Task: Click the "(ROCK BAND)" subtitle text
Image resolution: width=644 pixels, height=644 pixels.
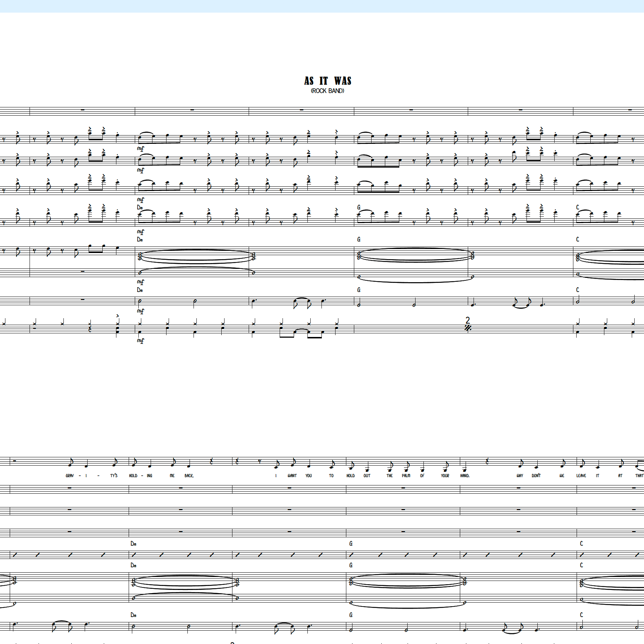Action: [328, 91]
